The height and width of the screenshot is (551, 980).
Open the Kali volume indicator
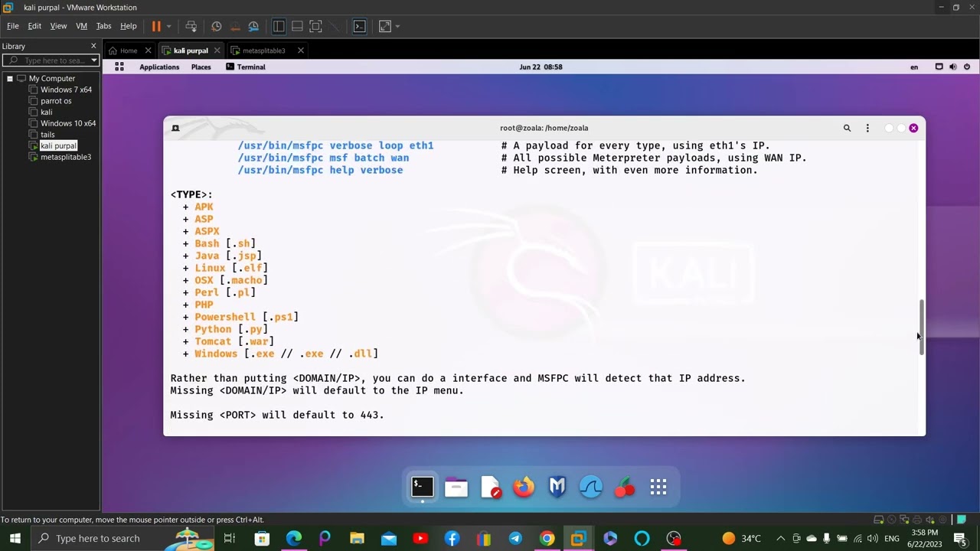[x=953, y=67]
